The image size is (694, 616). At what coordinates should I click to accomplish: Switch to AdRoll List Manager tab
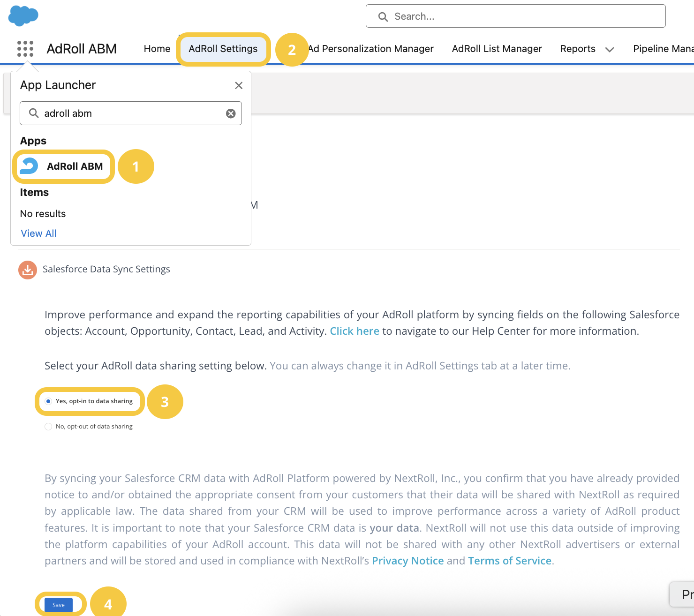tap(497, 49)
